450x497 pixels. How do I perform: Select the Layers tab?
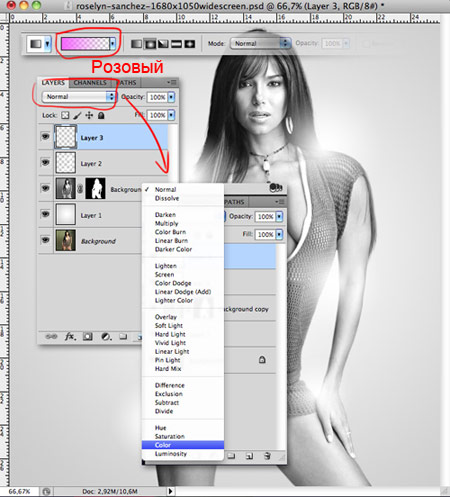click(x=53, y=82)
